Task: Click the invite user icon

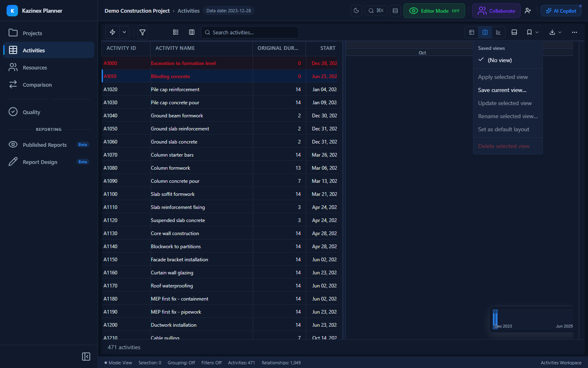Action: coord(528,11)
